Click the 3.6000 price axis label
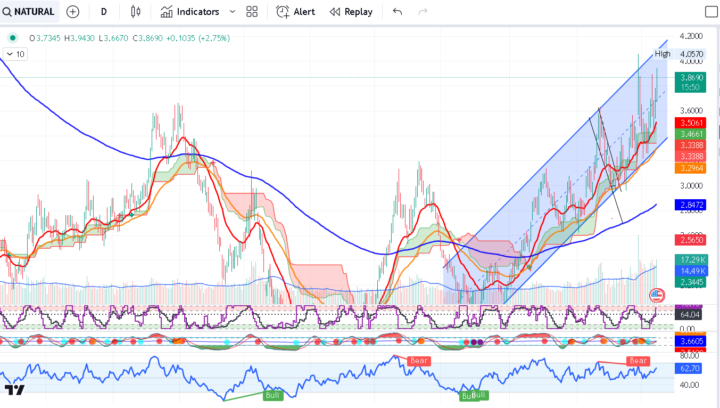The image size is (720, 408). click(x=691, y=111)
